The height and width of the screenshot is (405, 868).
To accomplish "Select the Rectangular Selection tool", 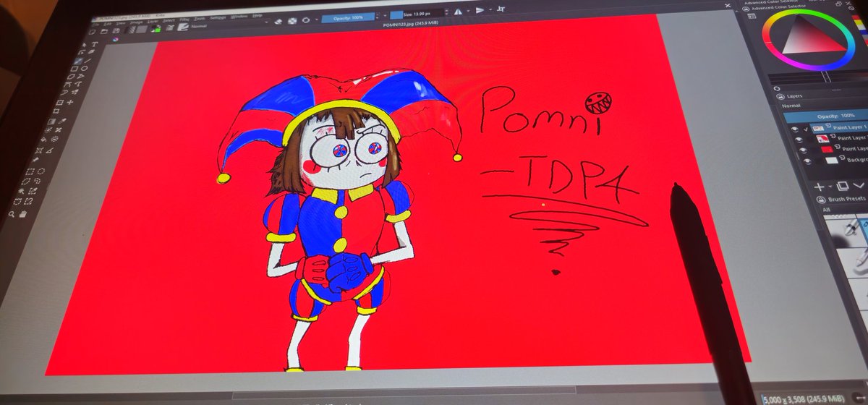I will coord(29,171).
